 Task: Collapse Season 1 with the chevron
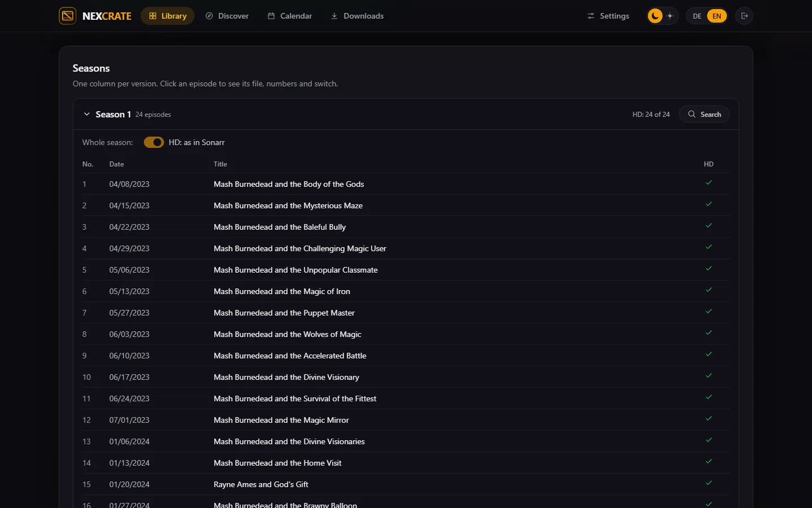(87, 114)
